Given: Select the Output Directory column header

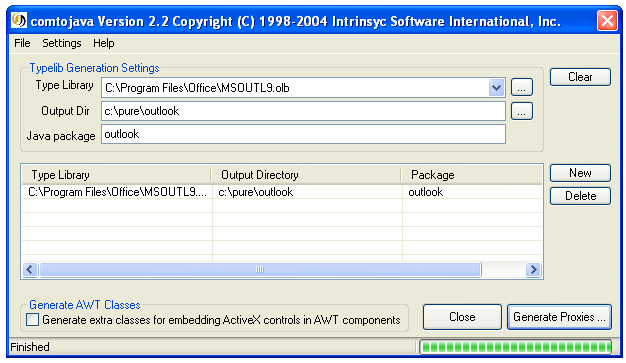Looking at the screenshot, I should [x=306, y=175].
